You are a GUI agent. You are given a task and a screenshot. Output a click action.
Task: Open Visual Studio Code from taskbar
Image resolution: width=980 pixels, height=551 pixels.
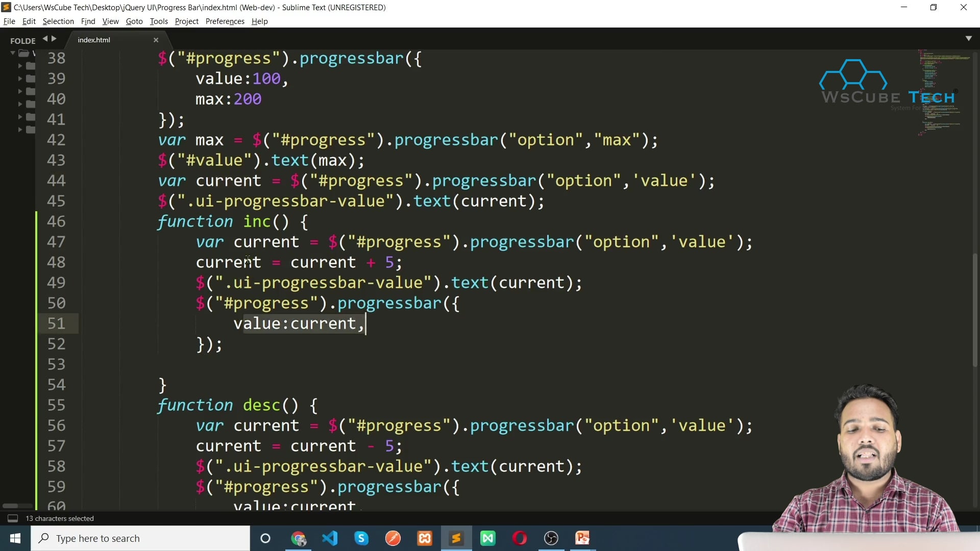click(x=330, y=538)
